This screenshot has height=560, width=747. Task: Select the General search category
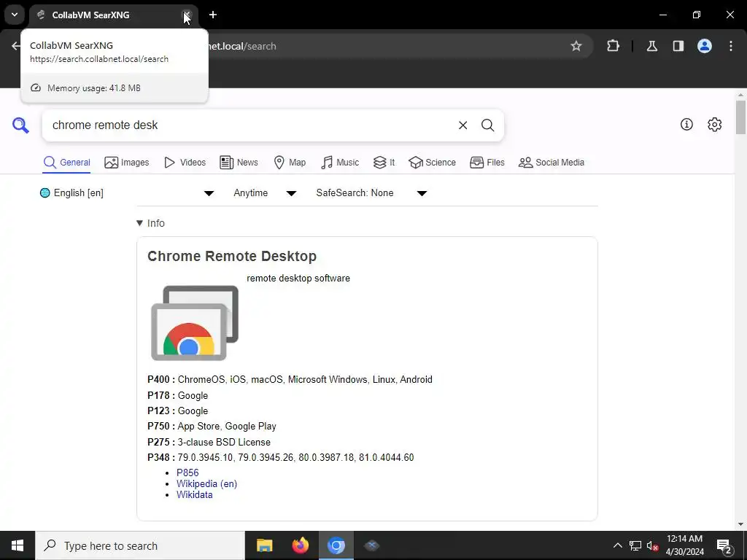click(x=66, y=163)
